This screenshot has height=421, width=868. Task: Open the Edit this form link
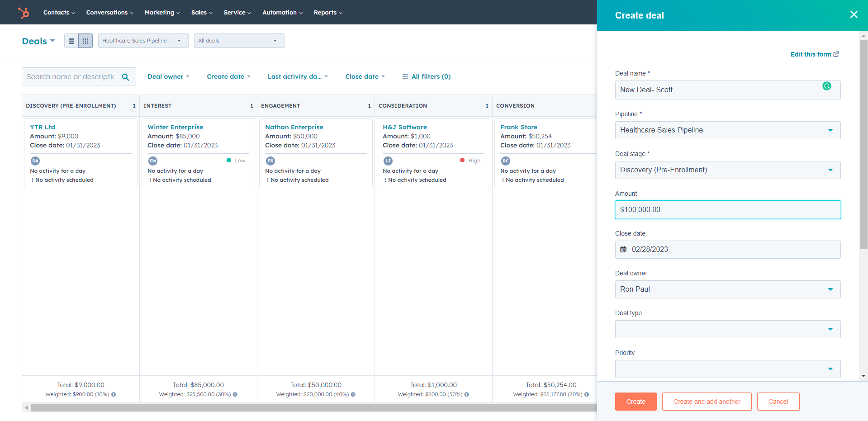click(x=810, y=54)
